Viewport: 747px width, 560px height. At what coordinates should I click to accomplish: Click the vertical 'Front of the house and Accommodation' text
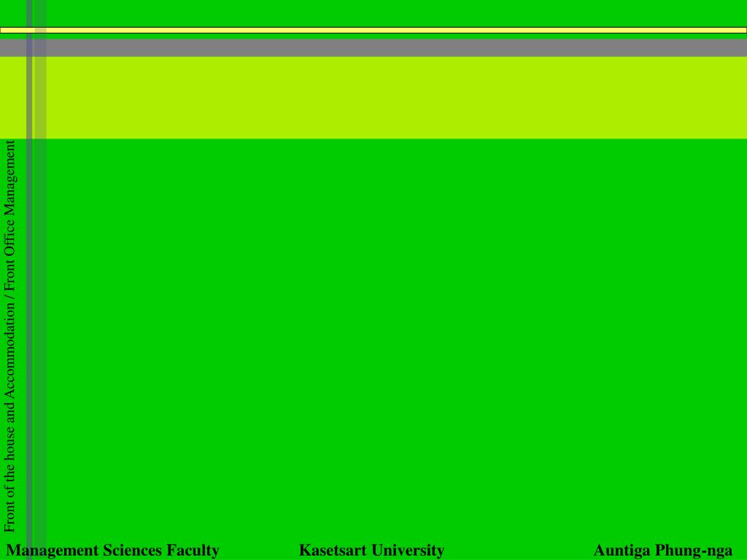tap(9, 419)
